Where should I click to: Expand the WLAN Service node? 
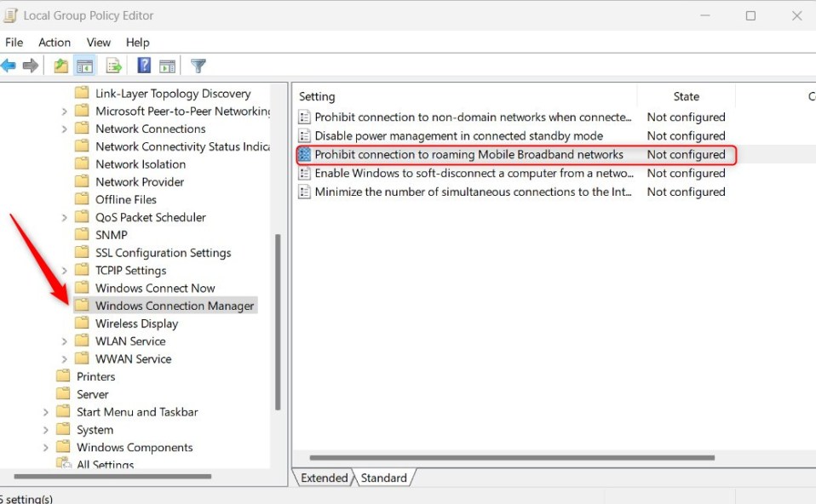[x=64, y=341]
